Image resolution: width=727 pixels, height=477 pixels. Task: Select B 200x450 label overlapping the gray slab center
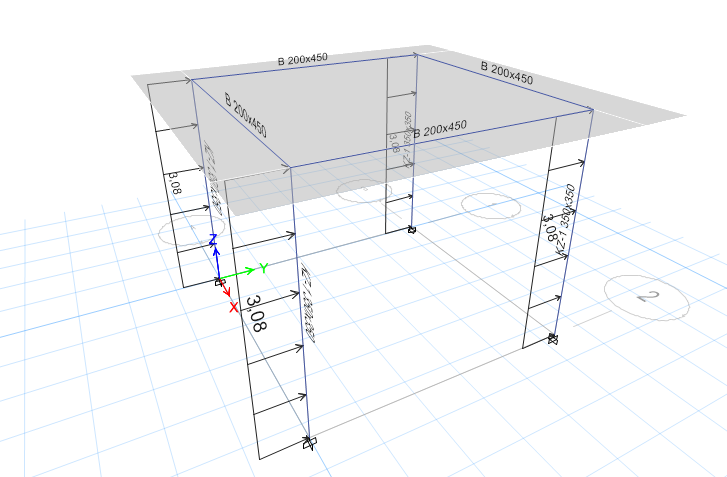[440, 129]
